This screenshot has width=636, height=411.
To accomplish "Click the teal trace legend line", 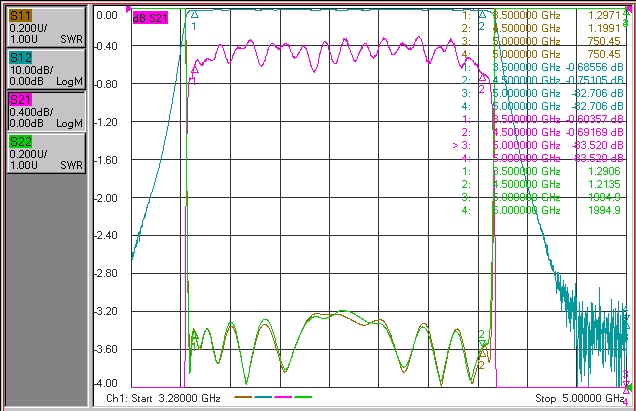I will (x=263, y=397).
